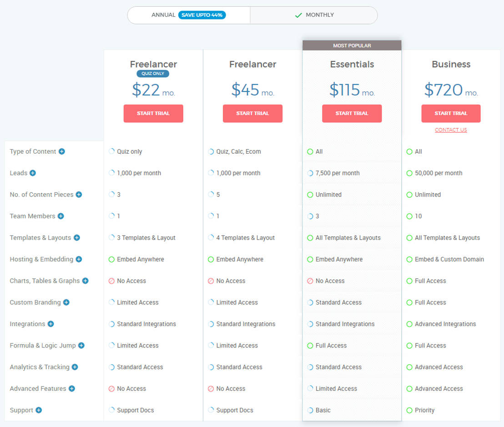Start trial for Essentials plan
Screen dimensions: 504x427
coord(352,113)
